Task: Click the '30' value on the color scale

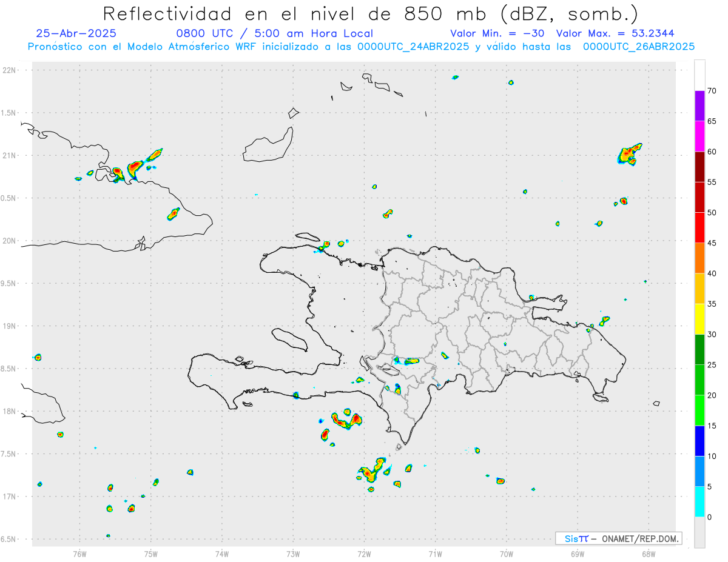Action: click(712, 334)
